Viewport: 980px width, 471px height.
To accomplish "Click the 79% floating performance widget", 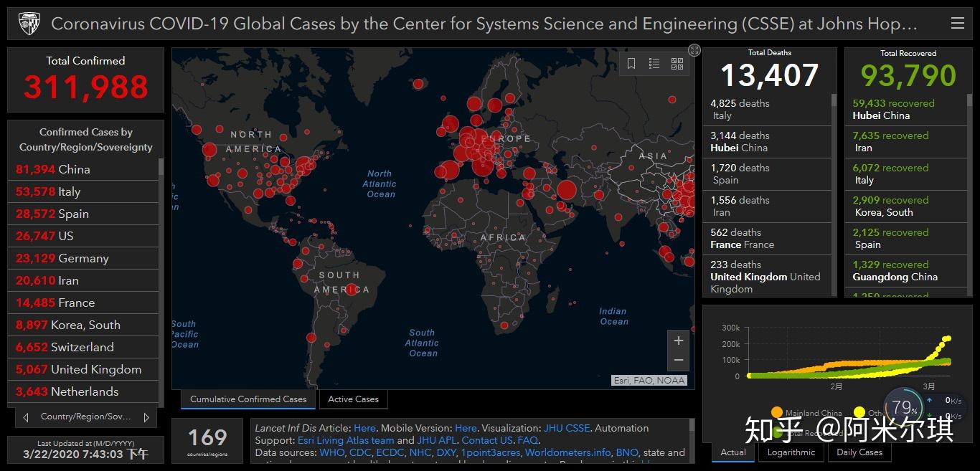I will pyautogui.click(x=905, y=409).
